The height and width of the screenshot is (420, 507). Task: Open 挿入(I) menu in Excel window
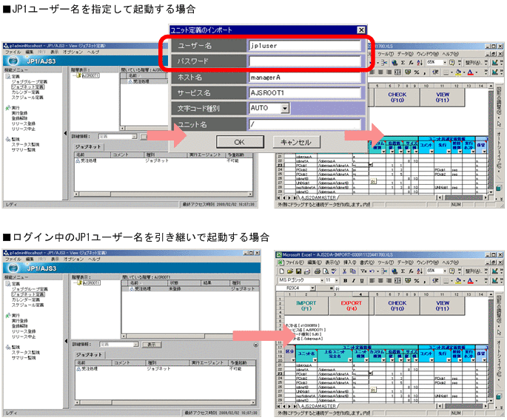[349, 262]
